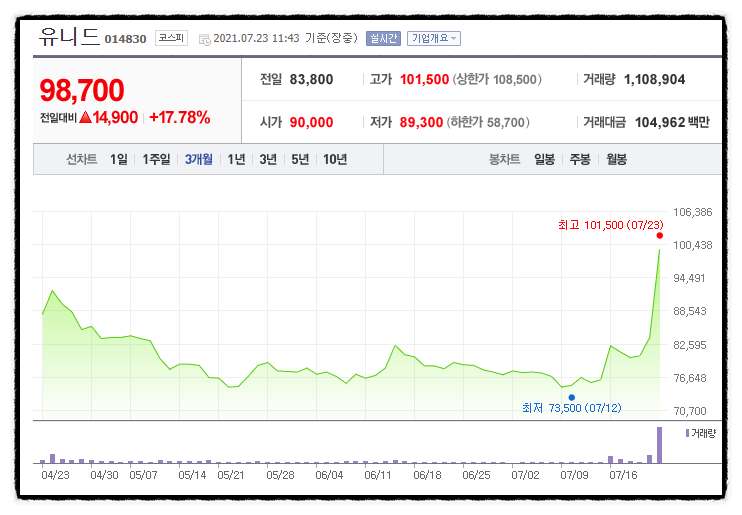Click the 거래량 value 1,108,904
Image resolution: width=742 pixels, height=515 pixels.
pyautogui.click(x=654, y=80)
